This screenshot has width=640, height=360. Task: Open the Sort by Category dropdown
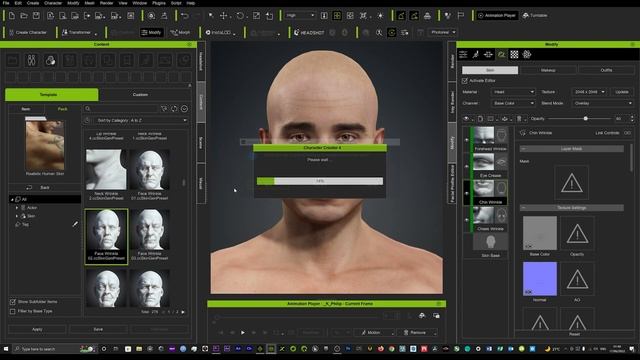point(141,120)
